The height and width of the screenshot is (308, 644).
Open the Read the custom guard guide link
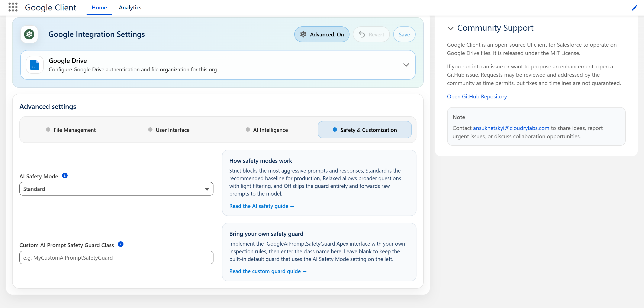268,271
